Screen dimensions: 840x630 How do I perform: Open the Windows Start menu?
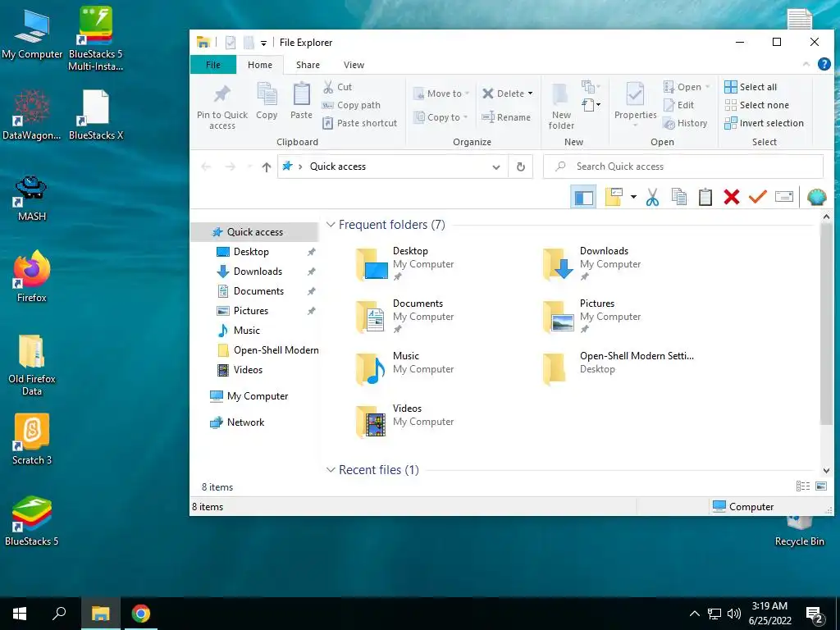coord(20,614)
